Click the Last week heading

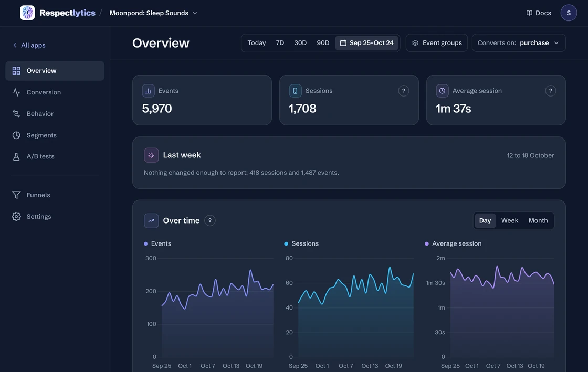(x=182, y=155)
